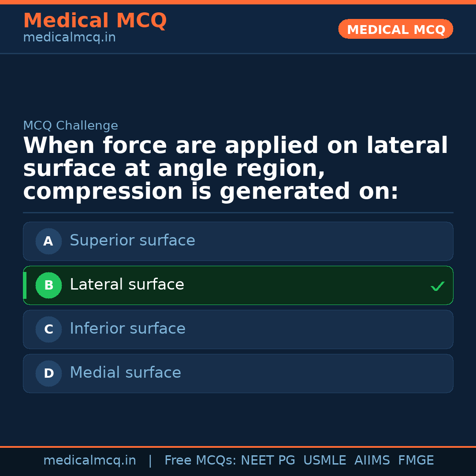The height and width of the screenshot is (476, 476).
Task: Click the green checkmark on option B
Action: click(438, 286)
